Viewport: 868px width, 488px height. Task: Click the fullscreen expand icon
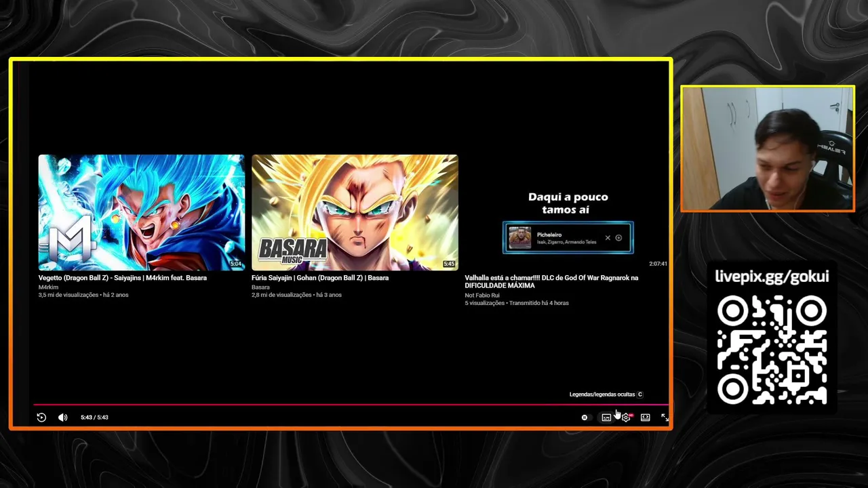point(665,418)
